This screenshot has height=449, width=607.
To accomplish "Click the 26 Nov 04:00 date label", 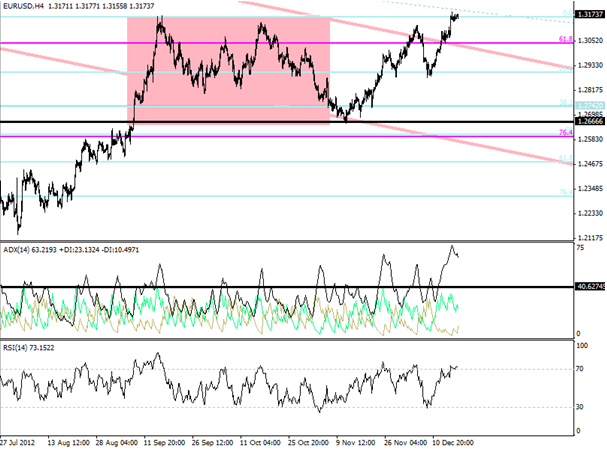I will [405, 442].
